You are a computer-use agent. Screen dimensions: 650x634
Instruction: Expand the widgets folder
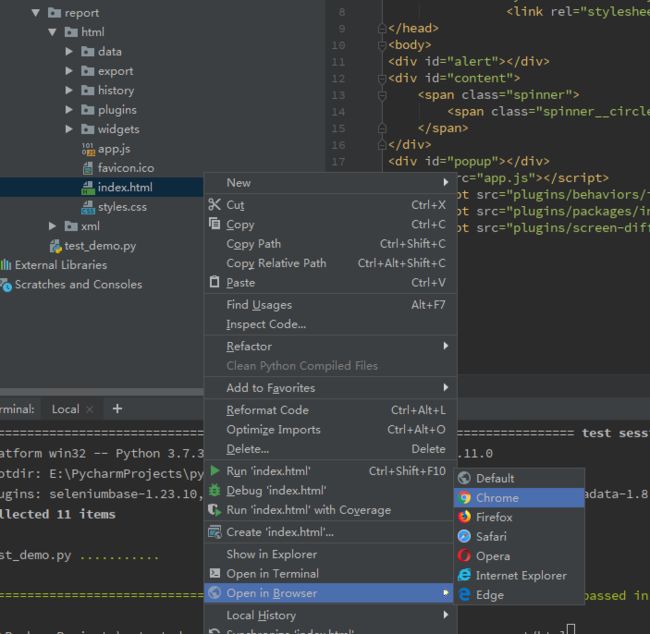pos(69,129)
